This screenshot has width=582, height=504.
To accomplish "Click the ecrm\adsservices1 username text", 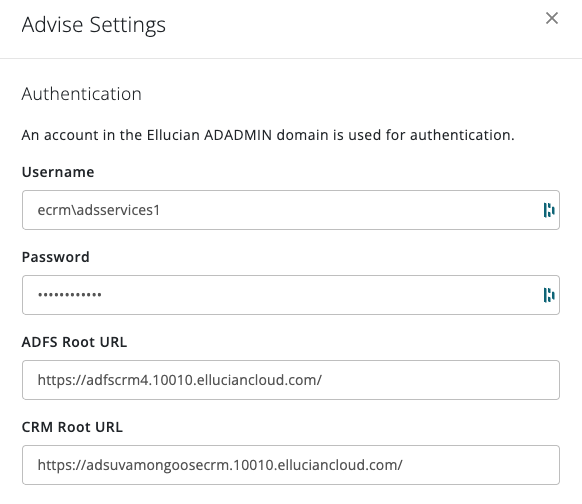I will pyautogui.click(x=99, y=210).
